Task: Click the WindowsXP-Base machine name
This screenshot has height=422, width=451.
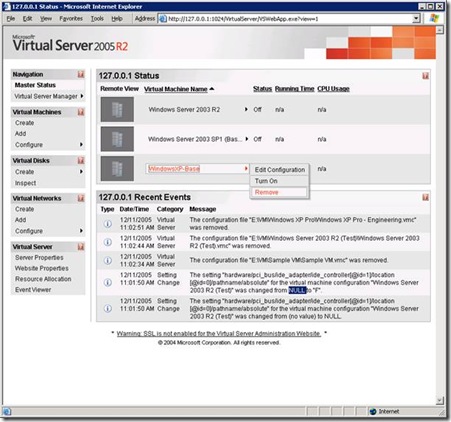Action: (x=174, y=169)
